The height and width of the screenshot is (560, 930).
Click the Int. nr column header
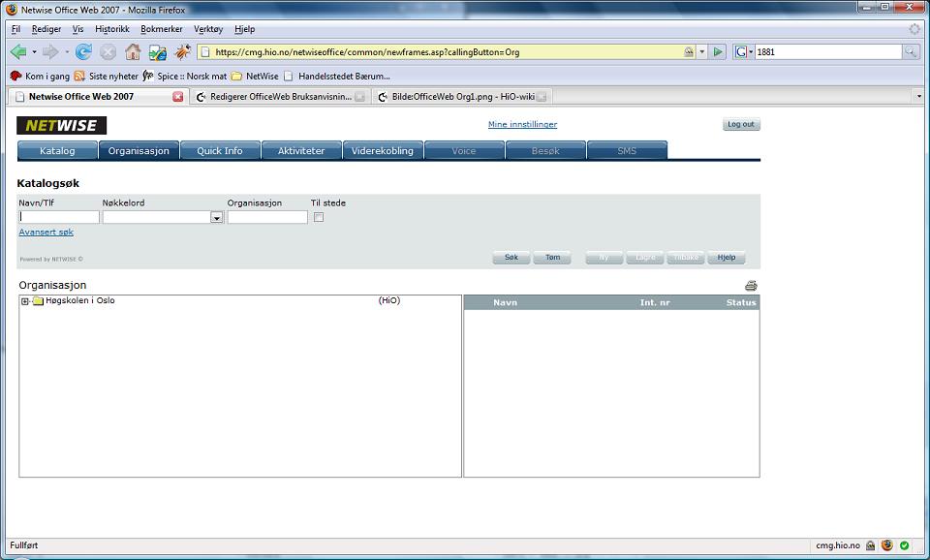[x=655, y=302]
